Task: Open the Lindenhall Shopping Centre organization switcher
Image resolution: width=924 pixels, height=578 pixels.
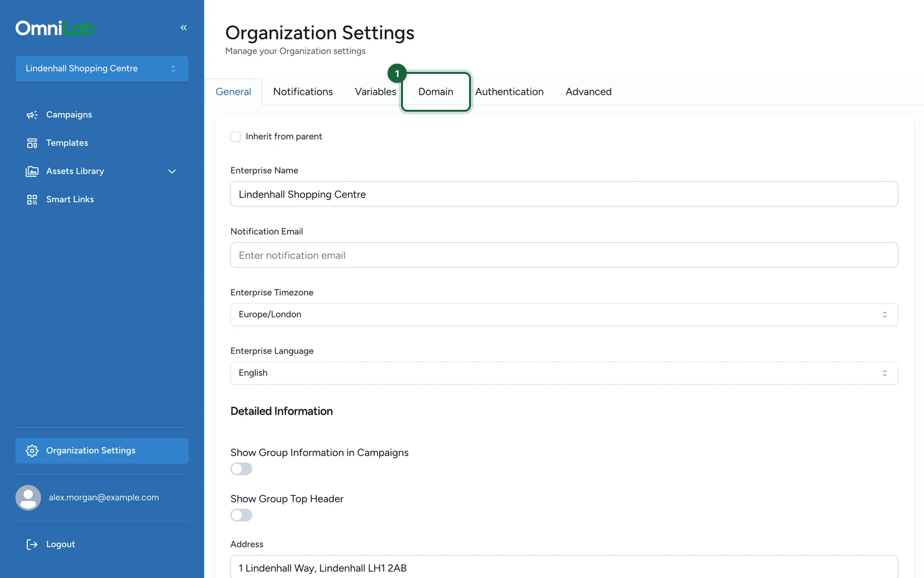Action: click(x=102, y=69)
